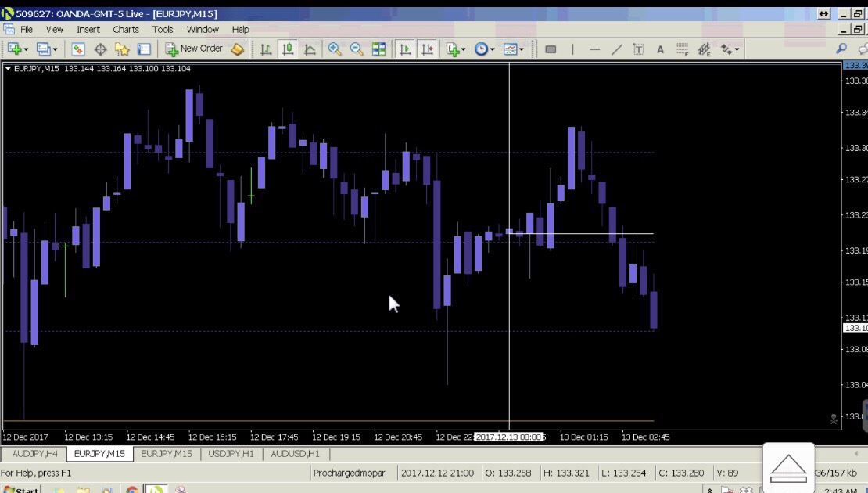Expand the Templates dropdown arrow
The width and height of the screenshot is (868, 493).
pos(522,50)
